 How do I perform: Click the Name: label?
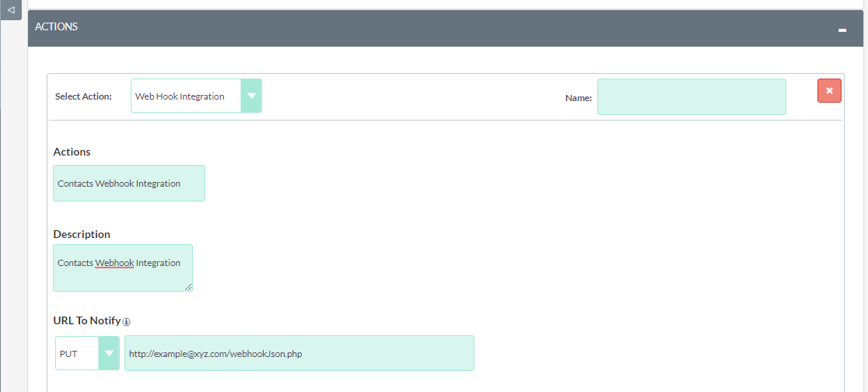[579, 98]
